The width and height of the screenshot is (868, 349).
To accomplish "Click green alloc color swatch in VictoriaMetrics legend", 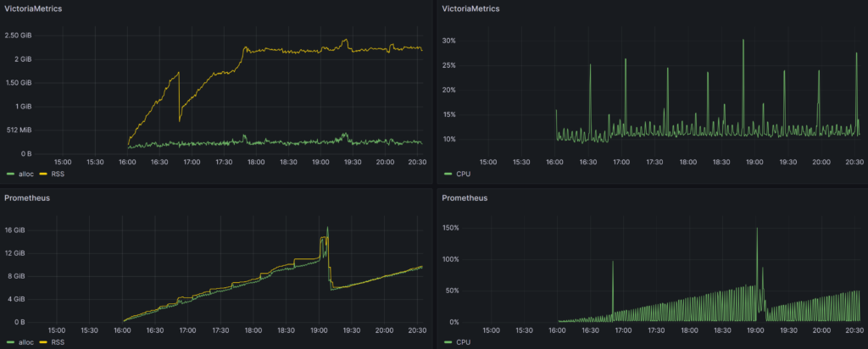I will click(x=9, y=174).
